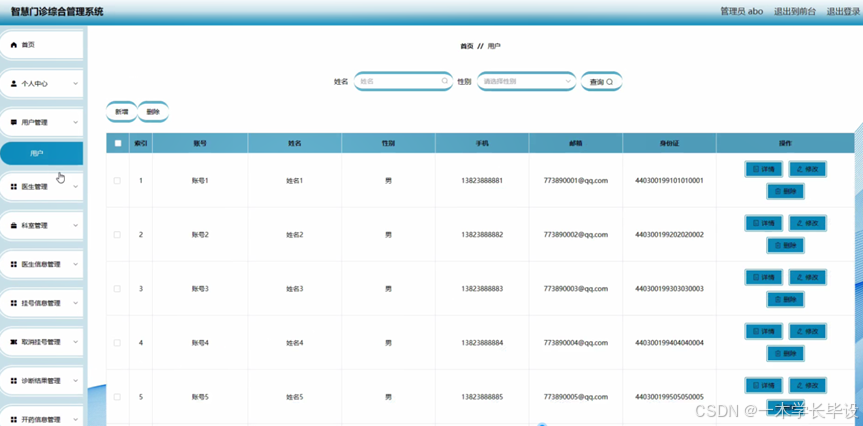Click the magnifier icon inside the 姓名 field
Image resolution: width=863 pixels, height=426 pixels.
coord(445,81)
